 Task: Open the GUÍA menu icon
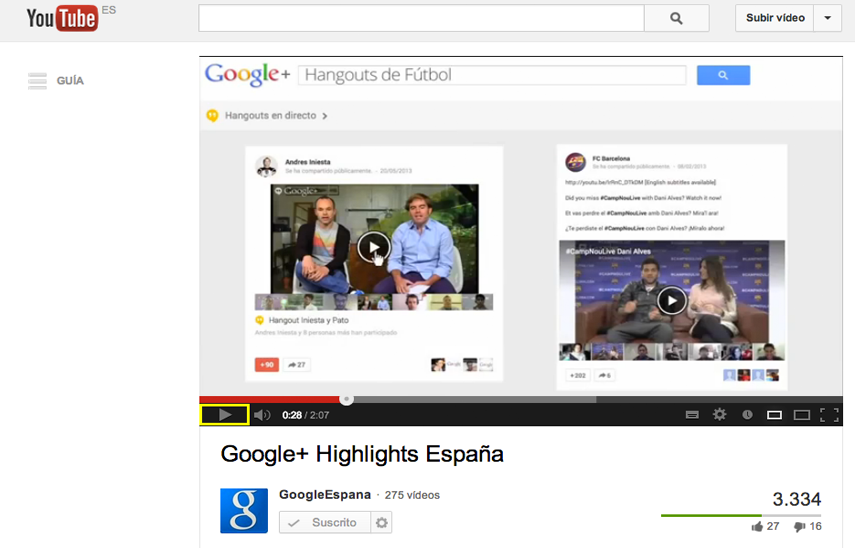coord(38,81)
